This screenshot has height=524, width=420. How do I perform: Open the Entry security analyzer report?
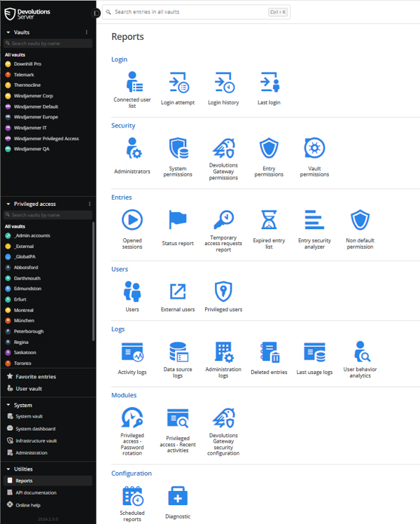point(314,230)
